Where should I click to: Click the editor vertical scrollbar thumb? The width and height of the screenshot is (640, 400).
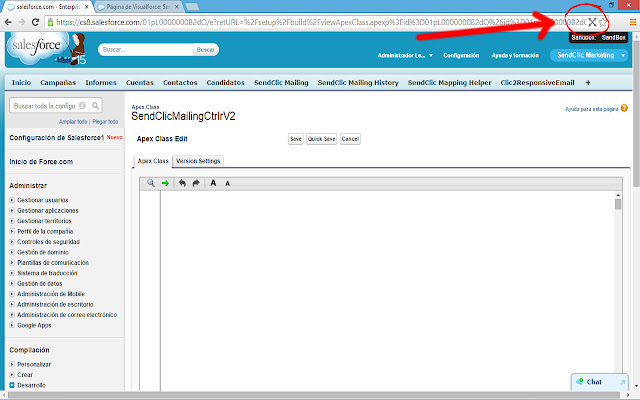pos(618,204)
